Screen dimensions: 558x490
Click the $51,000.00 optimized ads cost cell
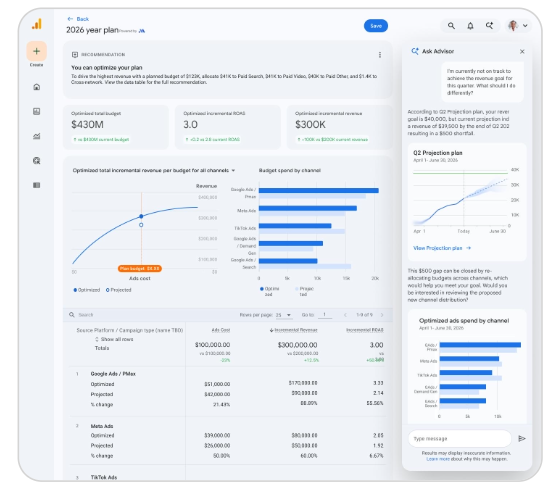click(x=217, y=384)
